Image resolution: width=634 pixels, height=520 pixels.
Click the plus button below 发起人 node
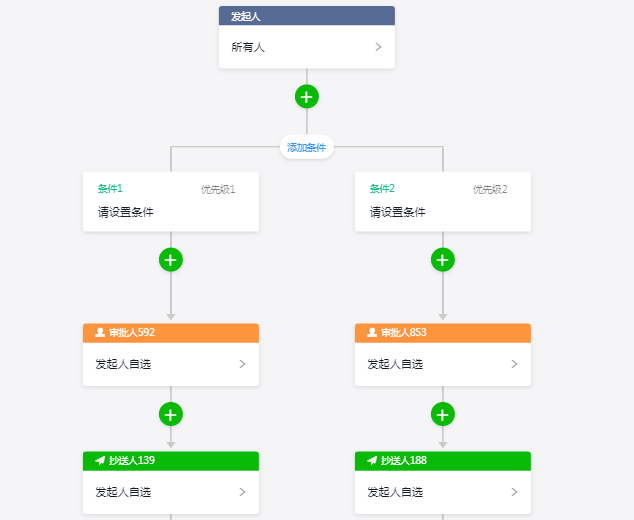[307, 97]
